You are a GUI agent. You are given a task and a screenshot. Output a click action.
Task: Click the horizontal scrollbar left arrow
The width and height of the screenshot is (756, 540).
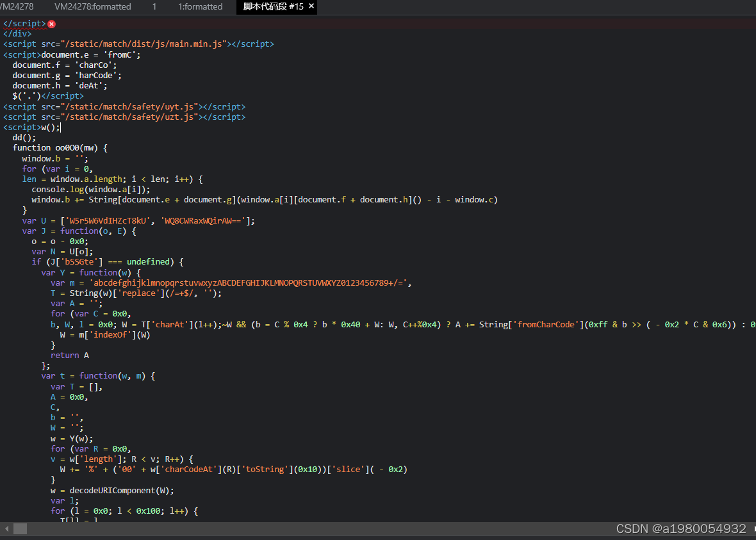coord(7,529)
